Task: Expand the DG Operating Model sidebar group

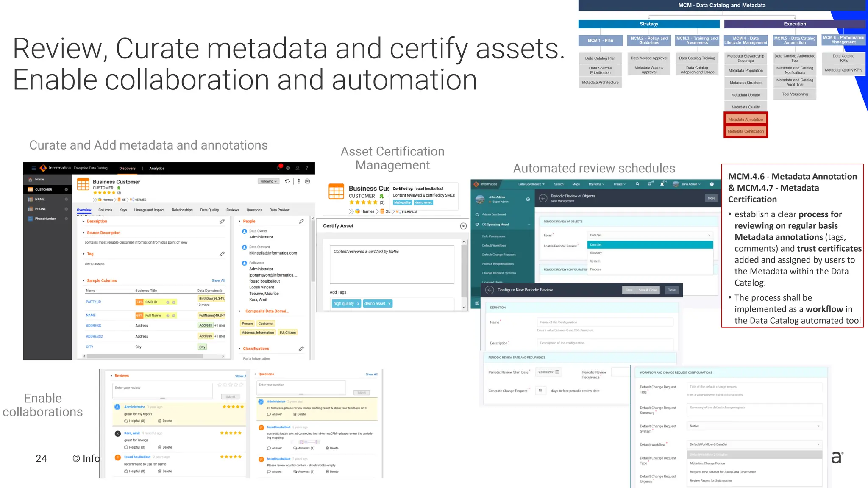Action: (x=529, y=225)
